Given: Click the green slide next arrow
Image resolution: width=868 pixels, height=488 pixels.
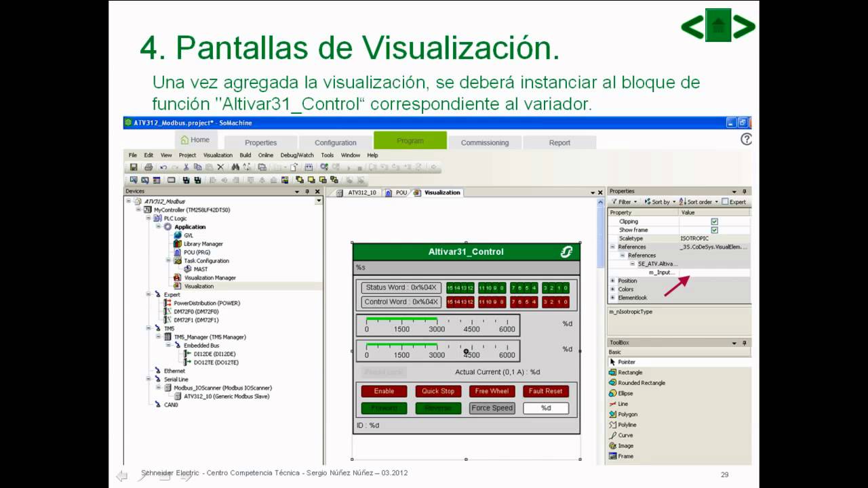Looking at the screenshot, I should 745,26.
